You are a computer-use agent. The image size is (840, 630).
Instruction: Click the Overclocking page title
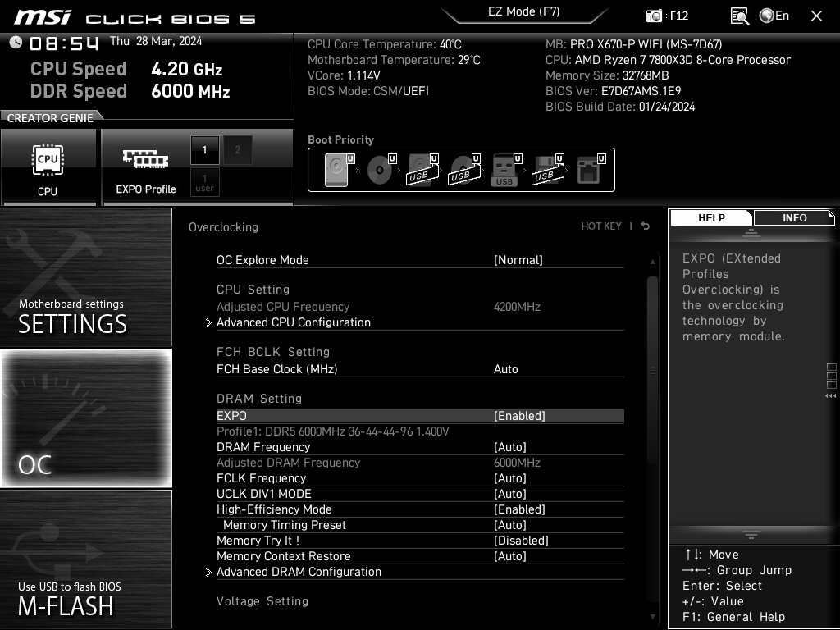coord(223,227)
